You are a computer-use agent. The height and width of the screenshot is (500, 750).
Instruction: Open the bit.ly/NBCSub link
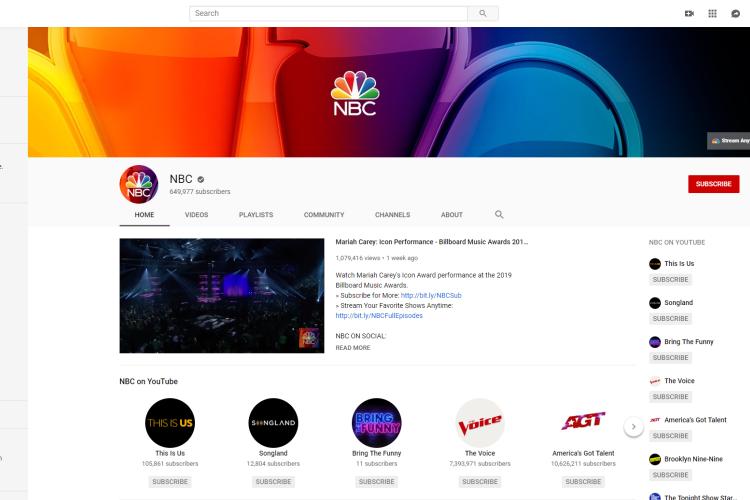(x=431, y=296)
